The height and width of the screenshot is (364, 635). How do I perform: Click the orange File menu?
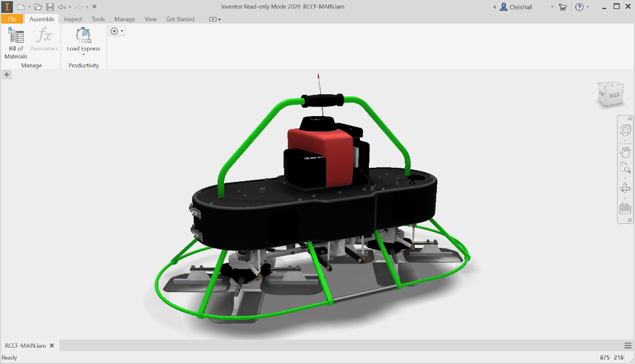coord(12,19)
